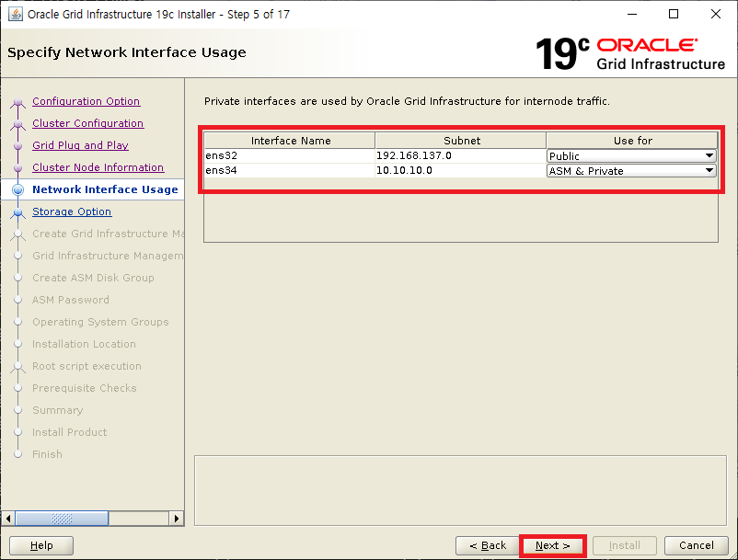Click the Java installer icon in title bar
This screenshot has width=738, height=560.
pos(16,14)
